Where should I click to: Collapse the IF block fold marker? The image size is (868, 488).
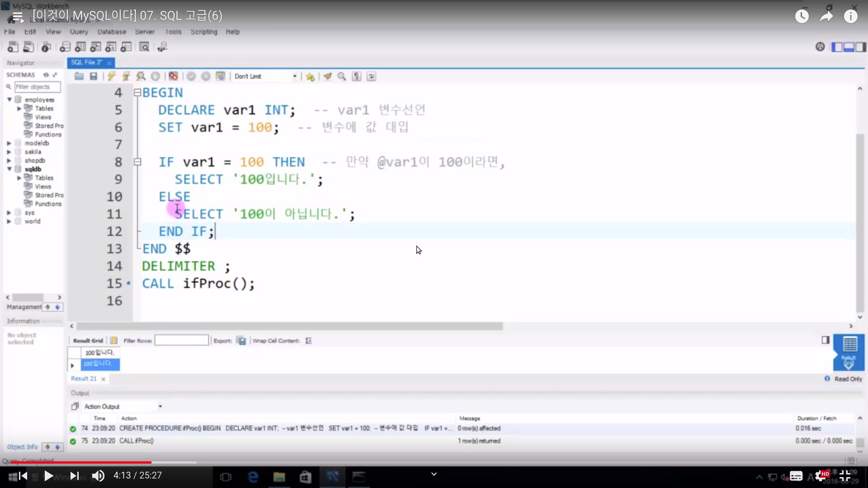click(137, 162)
